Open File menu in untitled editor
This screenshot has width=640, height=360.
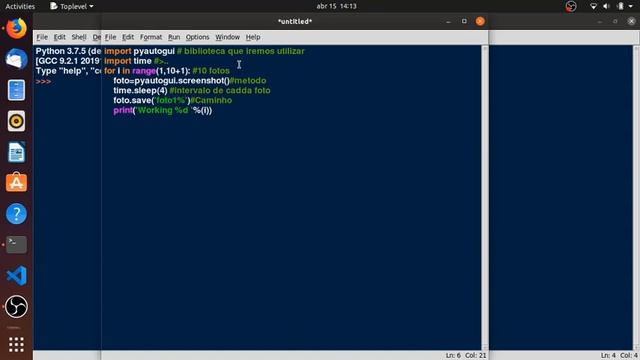(110, 37)
